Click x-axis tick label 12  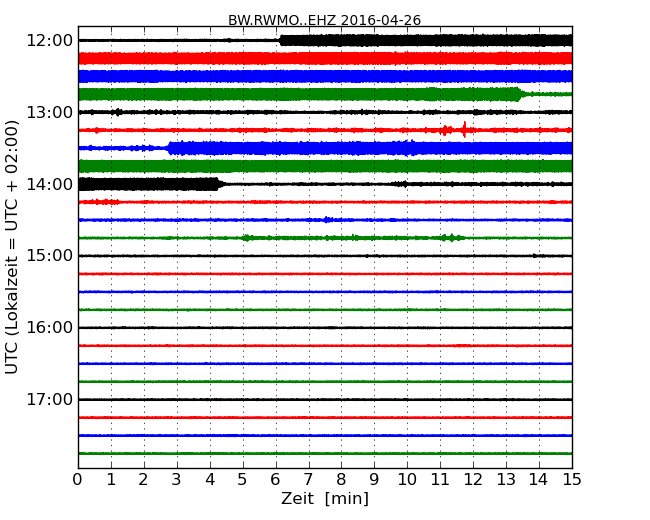473,480
